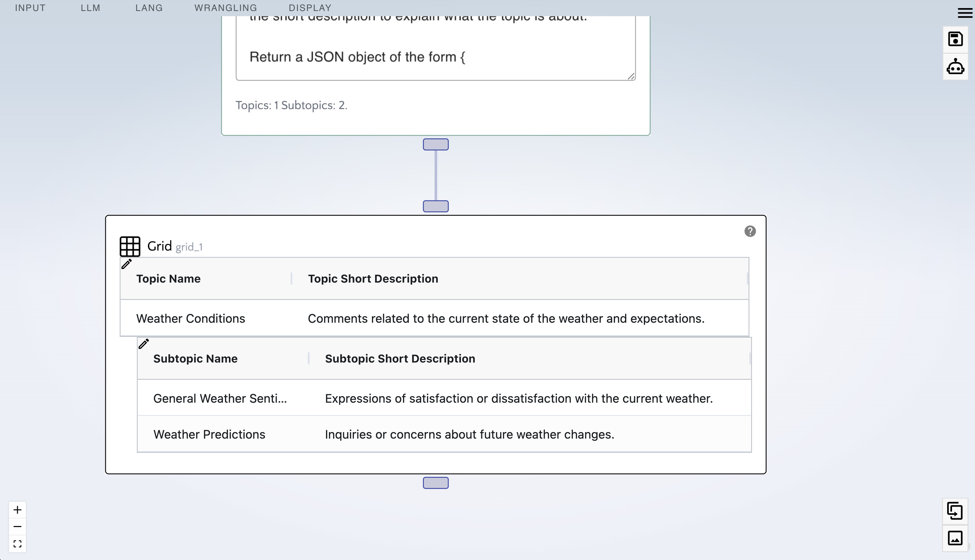Click the pencil edit icon above Subtopic Name
Screen dimensions: 975x560
point(143,343)
